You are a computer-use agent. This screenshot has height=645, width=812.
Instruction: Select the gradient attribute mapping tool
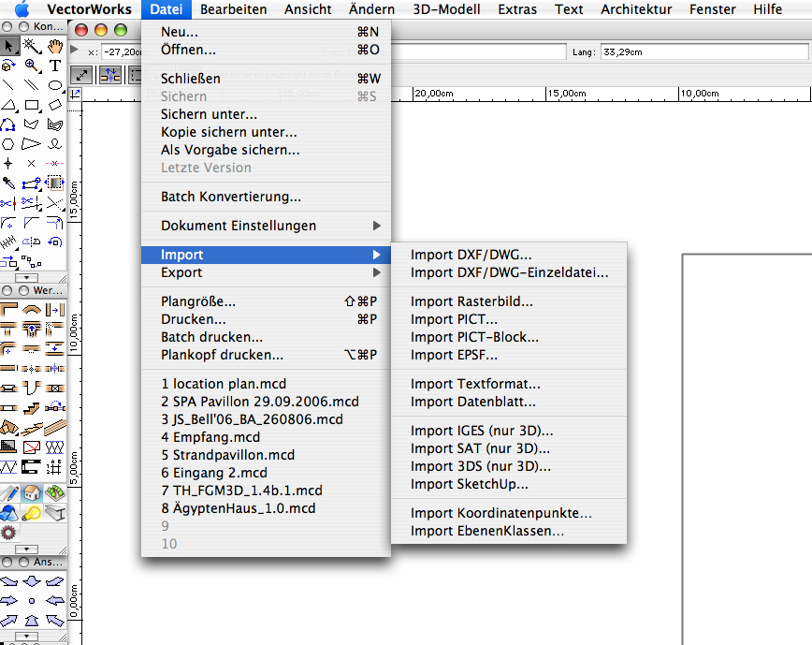pyautogui.click(x=55, y=183)
